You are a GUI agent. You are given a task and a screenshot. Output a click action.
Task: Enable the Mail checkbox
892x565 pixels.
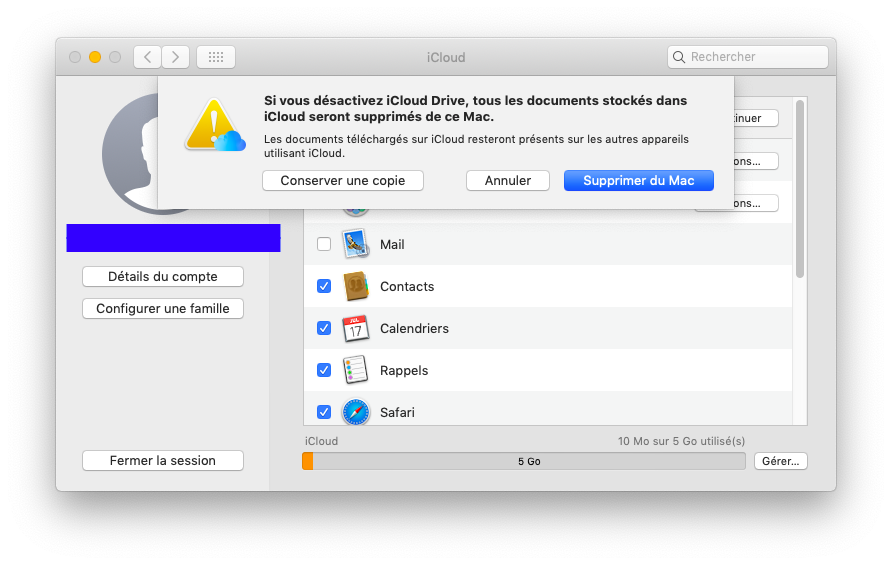[324, 244]
